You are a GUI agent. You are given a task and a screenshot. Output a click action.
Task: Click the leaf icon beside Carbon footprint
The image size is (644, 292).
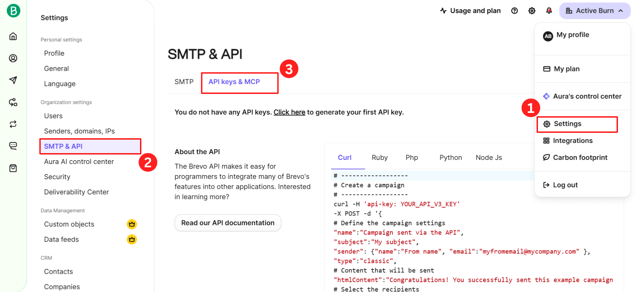coord(546,157)
